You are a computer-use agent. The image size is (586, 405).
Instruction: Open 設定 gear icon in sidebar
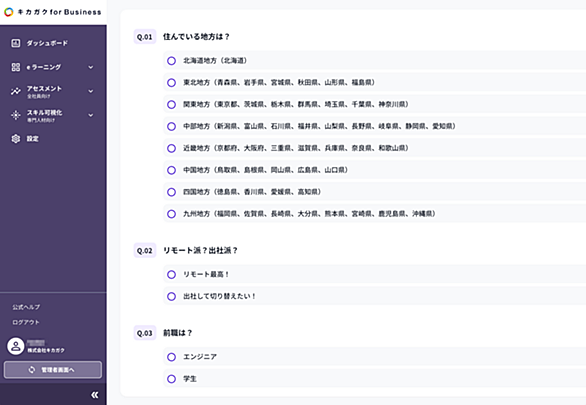coord(16,139)
